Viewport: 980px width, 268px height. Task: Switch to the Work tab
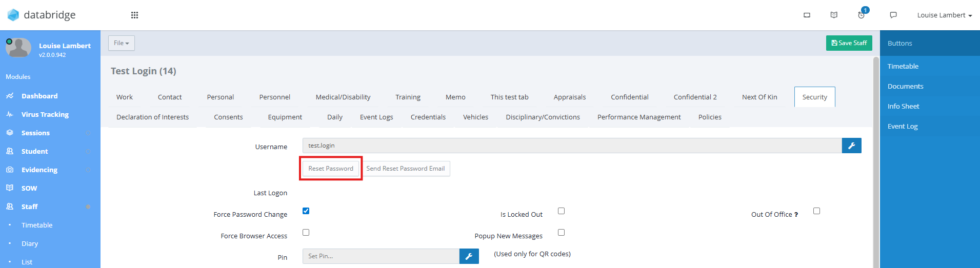pyautogui.click(x=125, y=97)
